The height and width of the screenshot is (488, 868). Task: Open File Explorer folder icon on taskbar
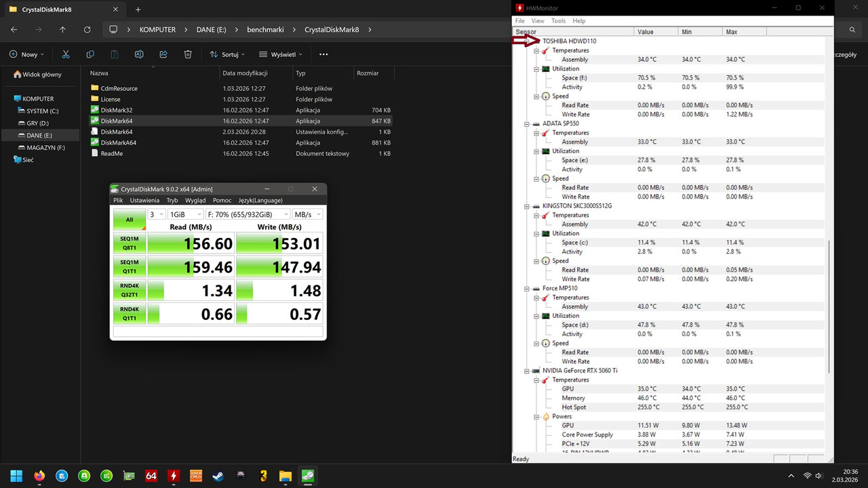tap(285, 476)
